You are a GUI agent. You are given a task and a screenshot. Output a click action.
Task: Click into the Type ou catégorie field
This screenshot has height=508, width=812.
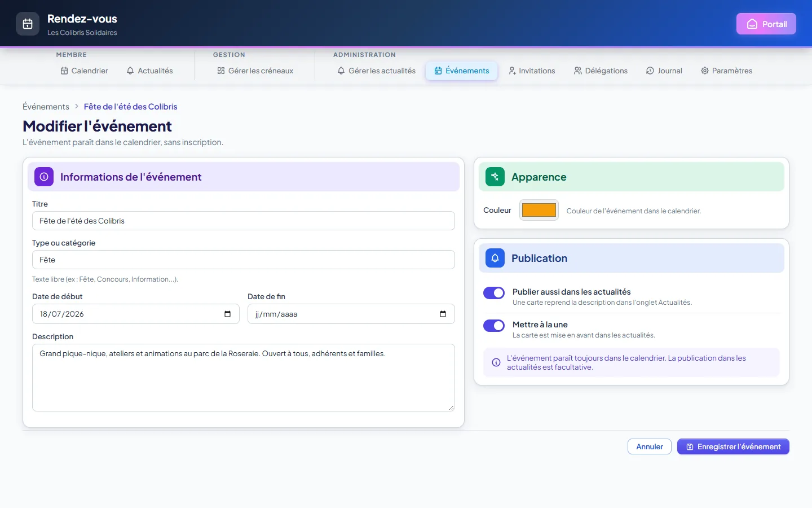click(244, 260)
